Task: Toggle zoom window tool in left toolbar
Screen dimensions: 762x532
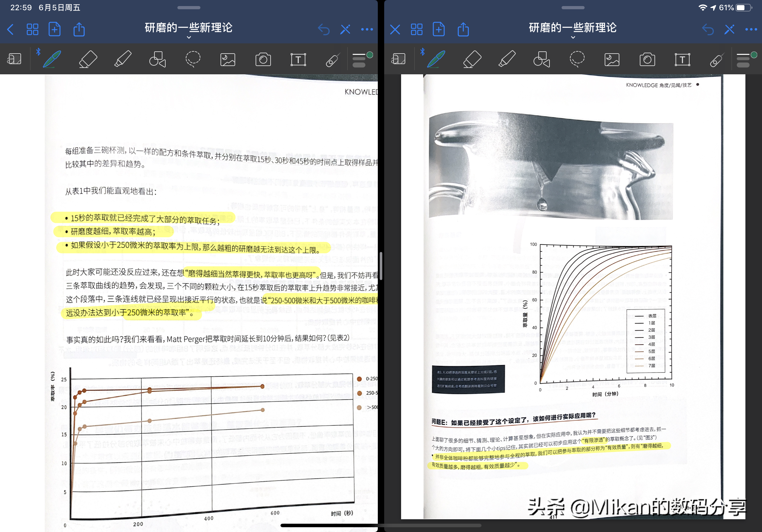Action: [x=14, y=59]
